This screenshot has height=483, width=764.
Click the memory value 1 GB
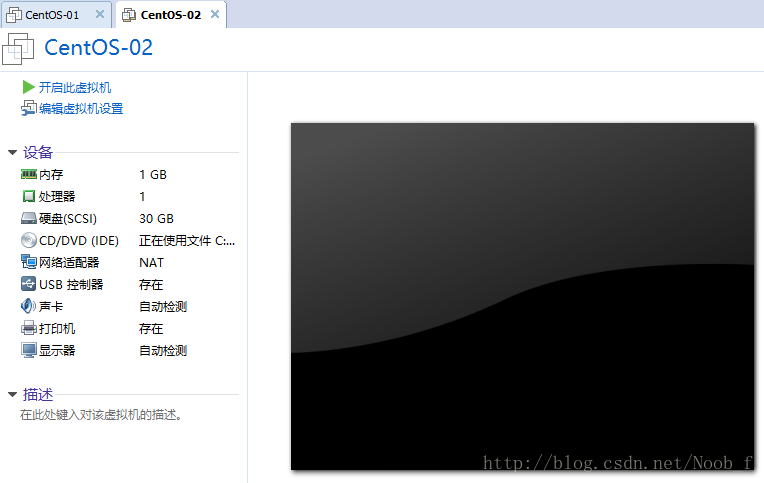(x=153, y=174)
